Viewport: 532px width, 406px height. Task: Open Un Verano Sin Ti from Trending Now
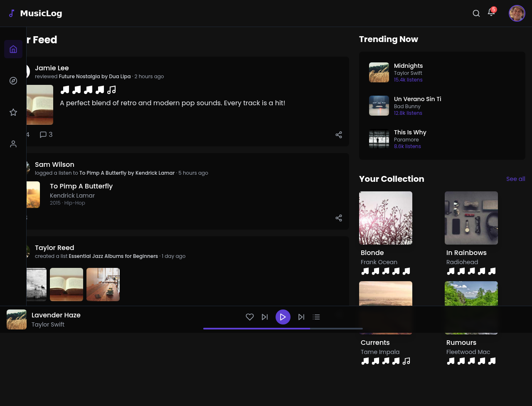(x=417, y=99)
